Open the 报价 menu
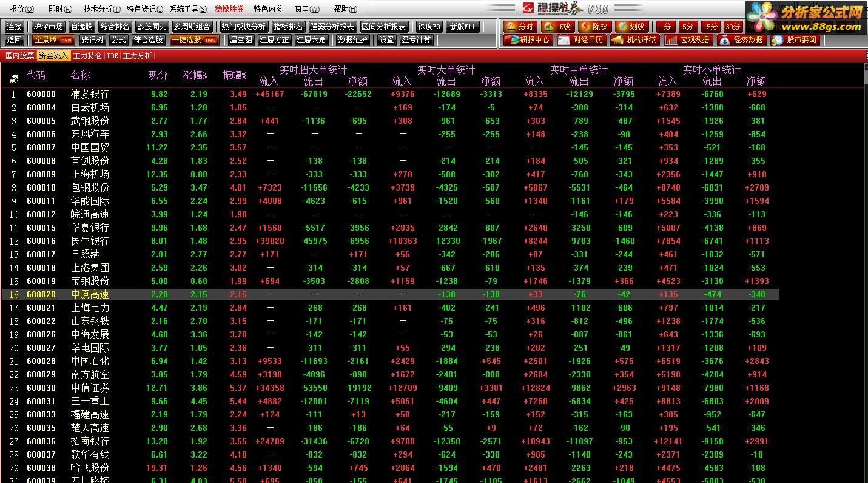Viewport: 868px width, 483px height. 22,9
